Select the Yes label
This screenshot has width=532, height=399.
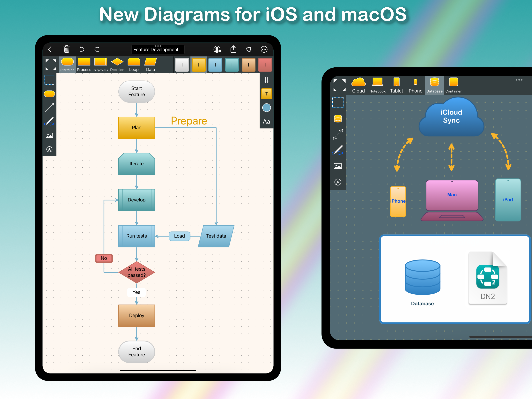136,292
